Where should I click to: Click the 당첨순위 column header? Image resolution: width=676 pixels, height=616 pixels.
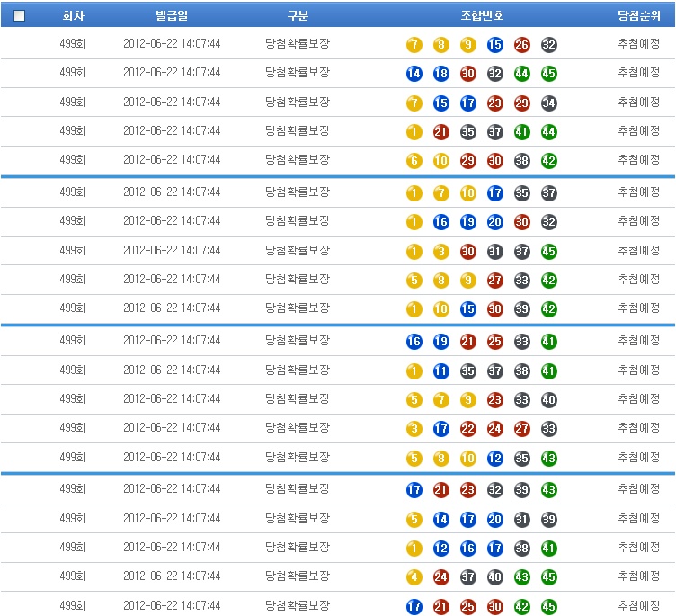pos(638,15)
